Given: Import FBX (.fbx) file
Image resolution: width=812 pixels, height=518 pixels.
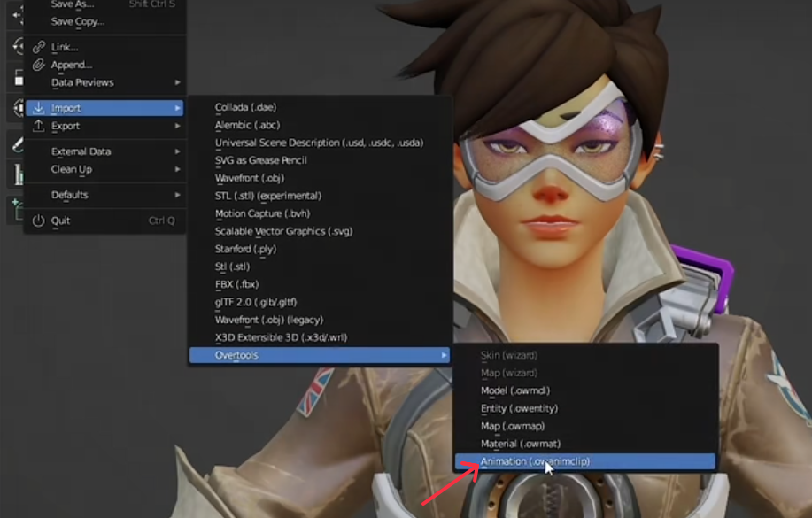Looking at the screenshot, I should (320, 284).
